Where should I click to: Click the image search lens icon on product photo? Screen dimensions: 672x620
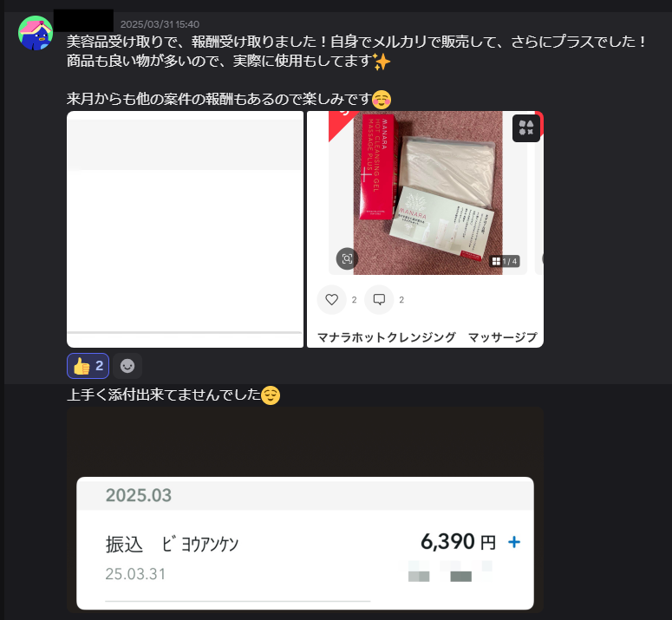(347, 258)
